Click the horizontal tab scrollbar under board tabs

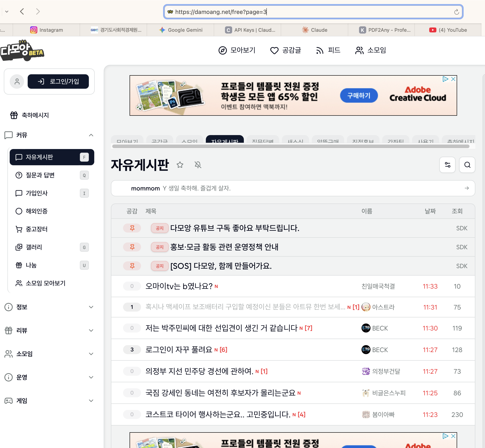291,146
